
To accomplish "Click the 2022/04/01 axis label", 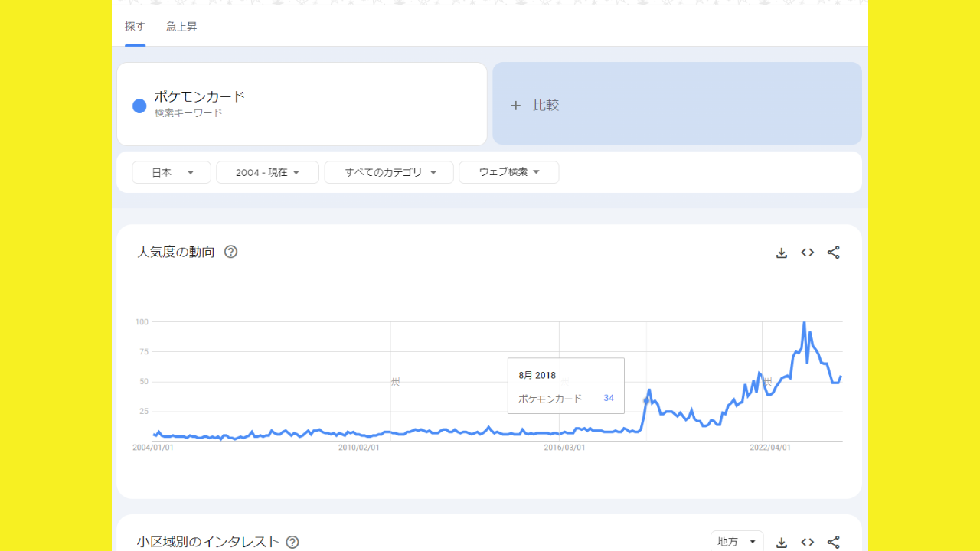I will coord(770,448).
